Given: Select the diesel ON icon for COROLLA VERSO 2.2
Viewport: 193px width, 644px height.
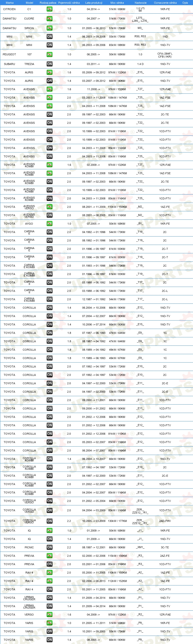Looking at the screenshot, I should pyautogui.click(x=49, y=521).
